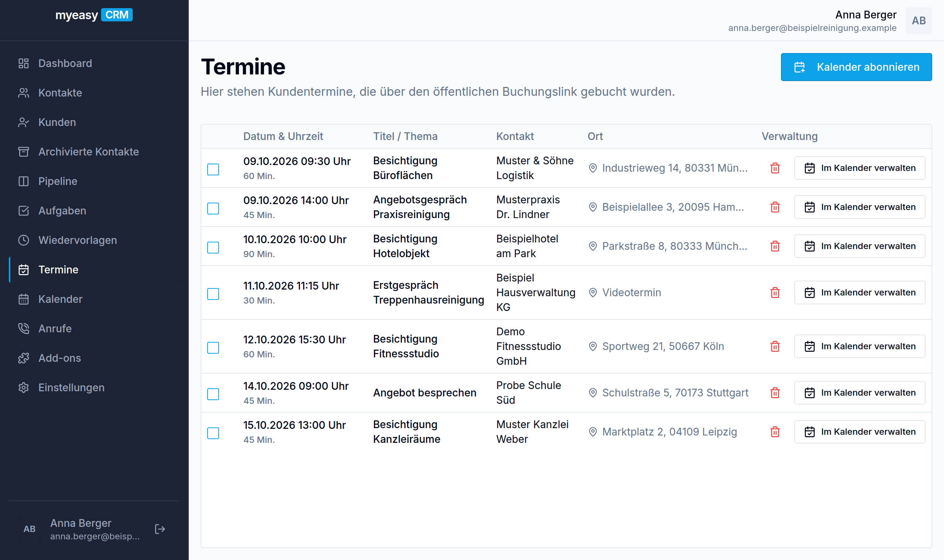The image size is (944, 560).
Task: Click contact Muster & Söhne Logistik
Action: 535,168
